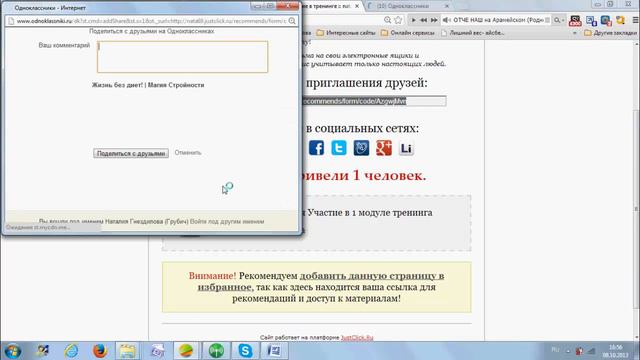
Task: Click the Mail.ru Мой Мир share icon
Action: click(361, 148)
